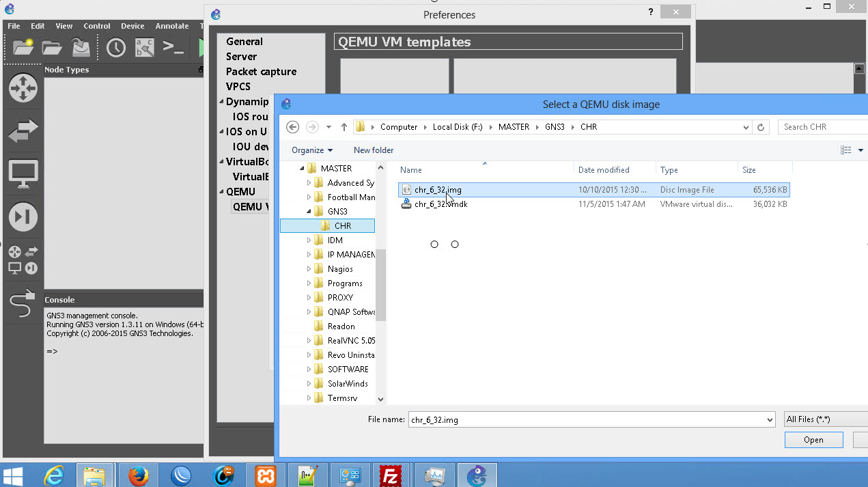
Task: Select Packet capture in Preferences
Action: [x=262, y=72]
